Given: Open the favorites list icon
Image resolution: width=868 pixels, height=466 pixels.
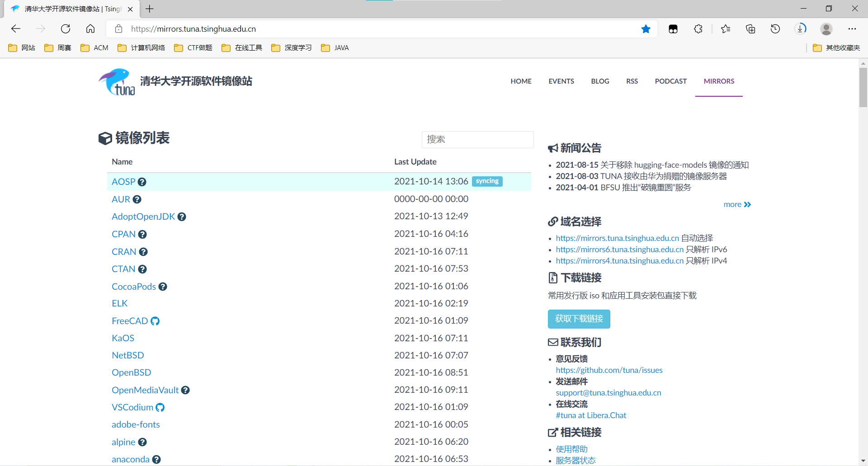Looking at the screenshot, I should point(726,29).
